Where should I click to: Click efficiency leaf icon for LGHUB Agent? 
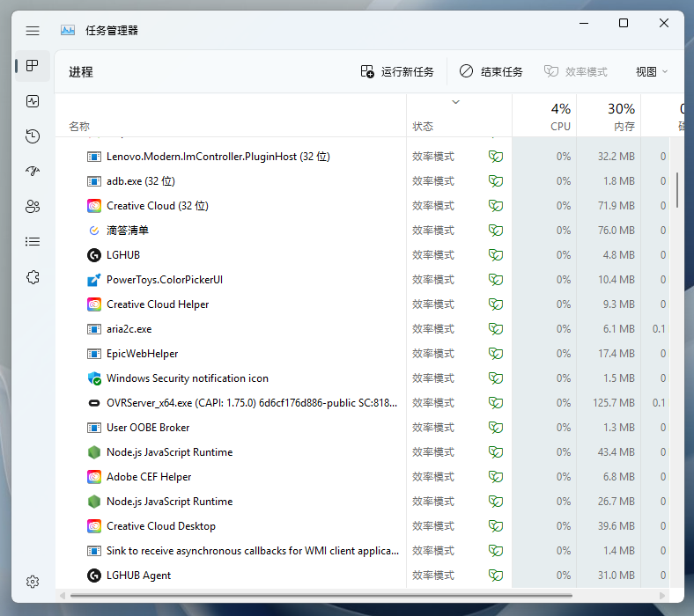[x=496, y=576]
